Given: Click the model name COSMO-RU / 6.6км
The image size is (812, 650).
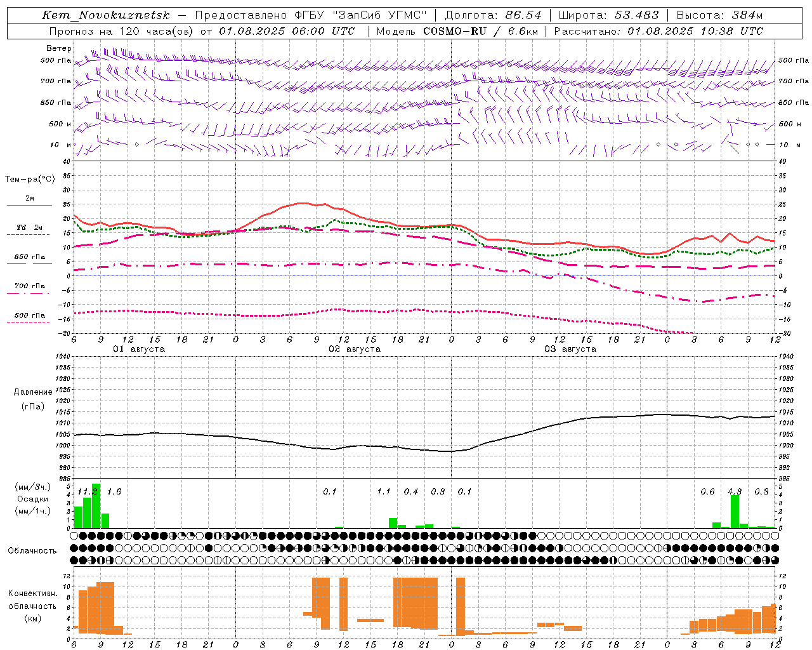Looking at the screenshot, I should point(480,31).
